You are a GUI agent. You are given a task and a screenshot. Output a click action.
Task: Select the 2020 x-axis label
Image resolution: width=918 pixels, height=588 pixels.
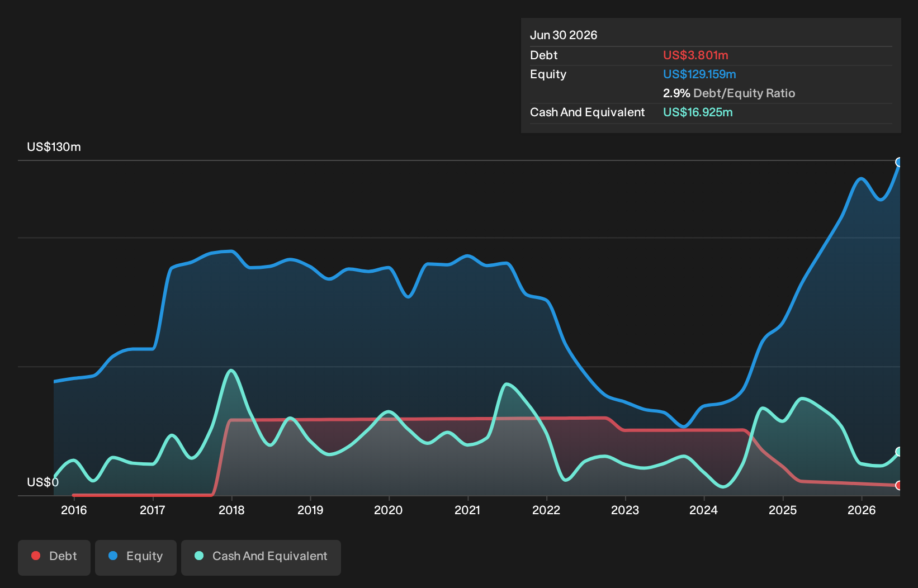tap(389, 510)
